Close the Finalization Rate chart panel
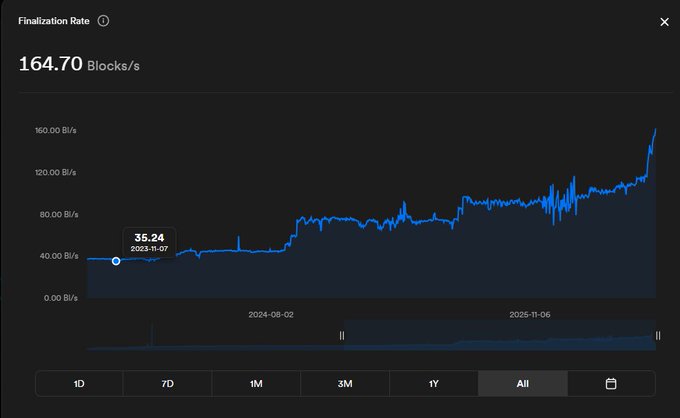The height and width of the screenshot is (418, 680). [664, 22]
